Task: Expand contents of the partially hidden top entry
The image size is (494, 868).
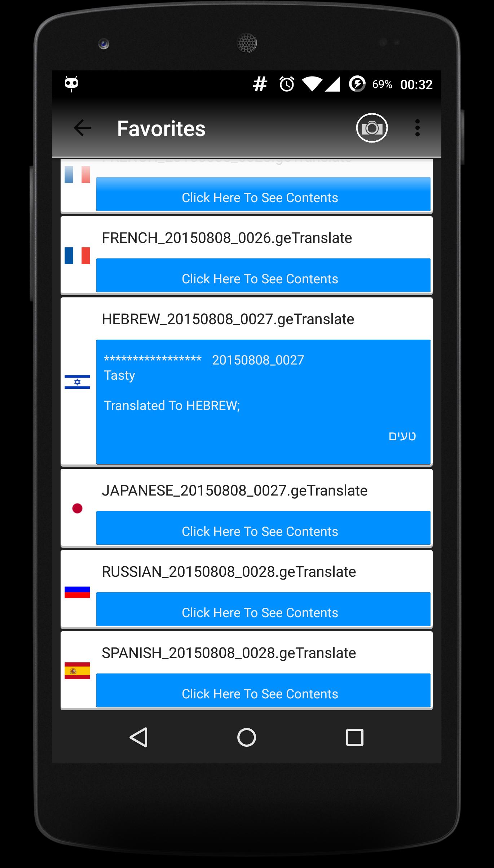Action: [x=263, y=194]
